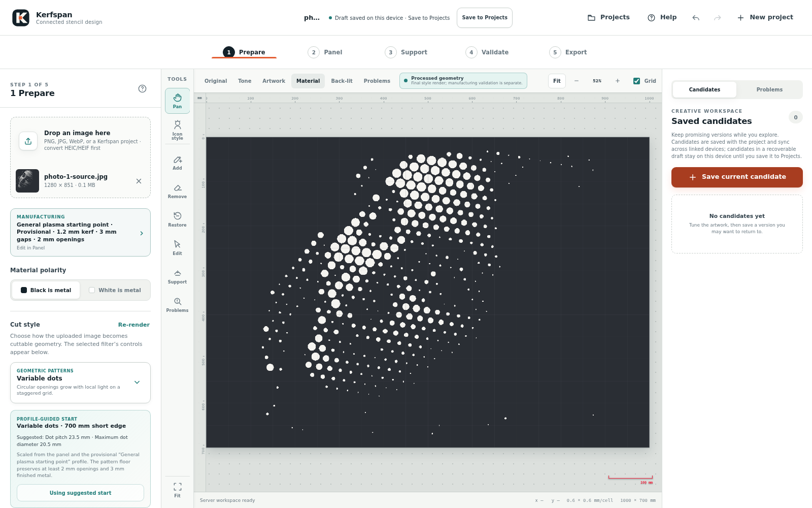Open the Icon style tool
The image size is (812, 508).
[x=177, y=130]
